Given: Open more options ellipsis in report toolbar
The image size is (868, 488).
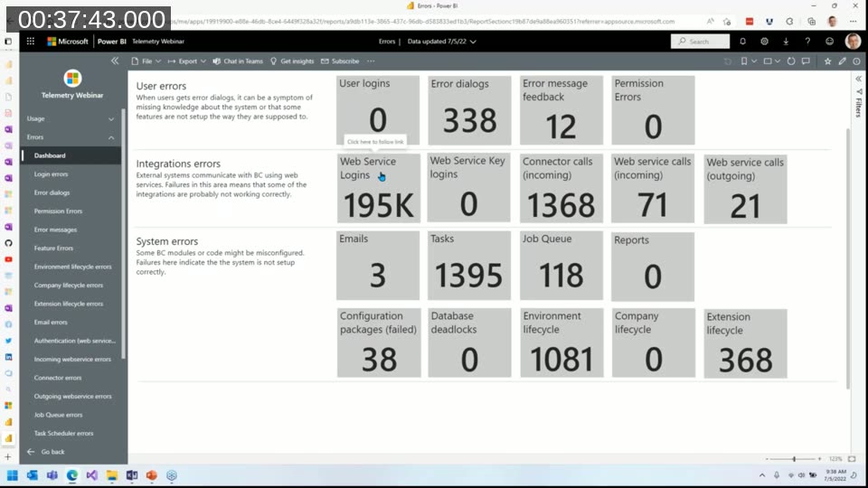Looking at the screenshot, I should coord(371,61).
